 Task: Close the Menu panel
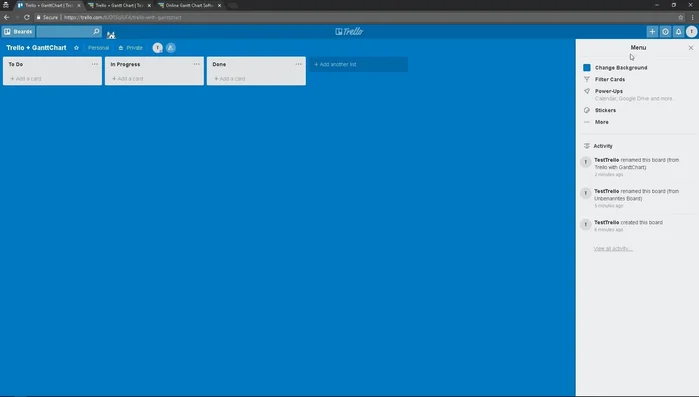691,48
